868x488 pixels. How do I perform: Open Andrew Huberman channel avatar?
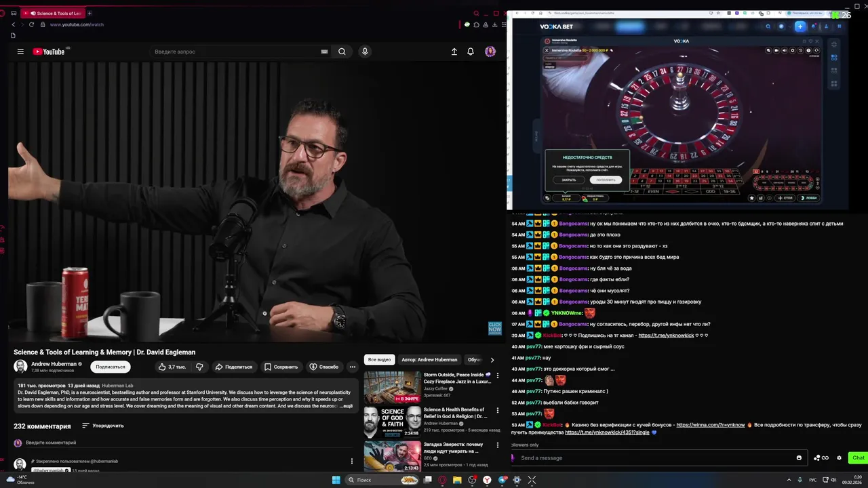click(x=20, y=367)
